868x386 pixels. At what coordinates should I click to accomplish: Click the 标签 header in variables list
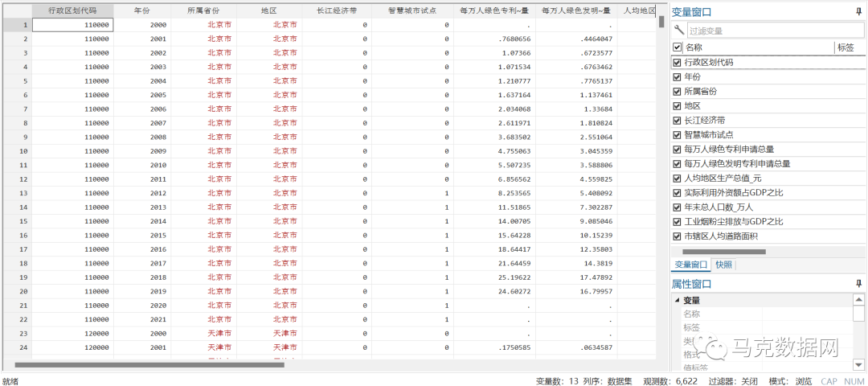tap(845, 47)
